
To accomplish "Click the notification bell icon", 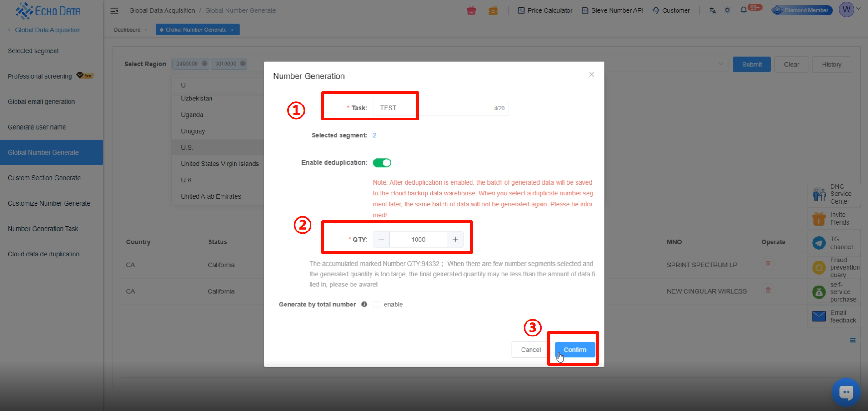I will coord(743,10).
